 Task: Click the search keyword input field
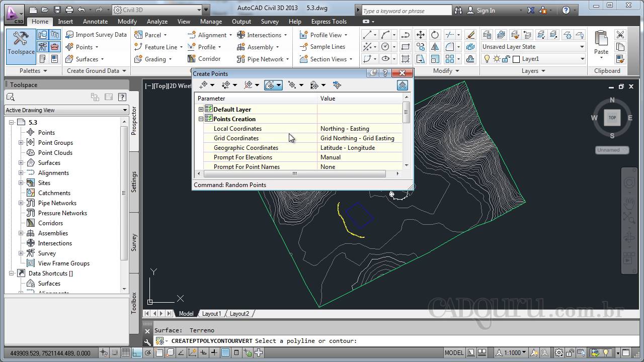pyautogui.click(x=407, y=10)
